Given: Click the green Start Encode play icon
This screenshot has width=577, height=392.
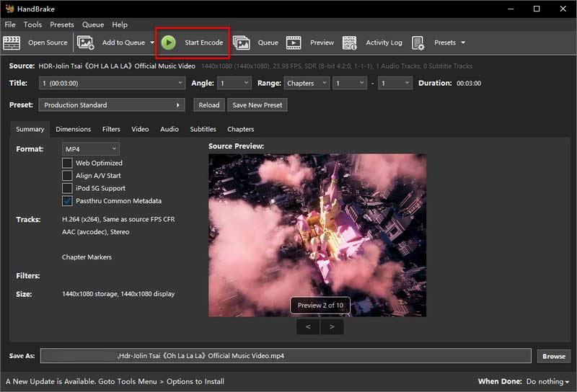Looking at the screenshot, I should pos(169,43).
